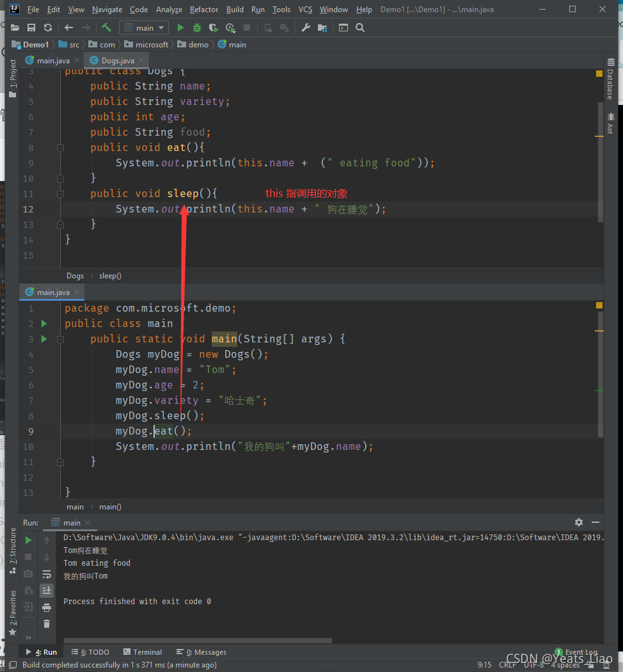Click the yellow inspection indicator in Dogs.java editor

coord(599,74)
